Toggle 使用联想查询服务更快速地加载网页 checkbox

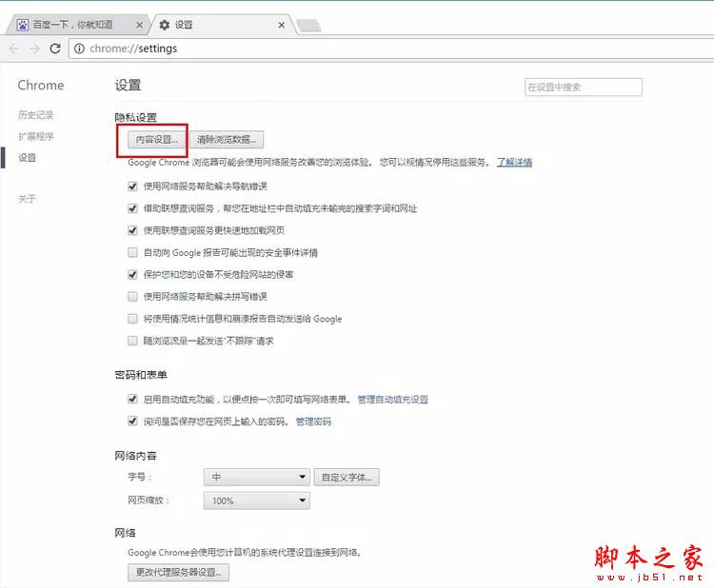tap(132, 230)
